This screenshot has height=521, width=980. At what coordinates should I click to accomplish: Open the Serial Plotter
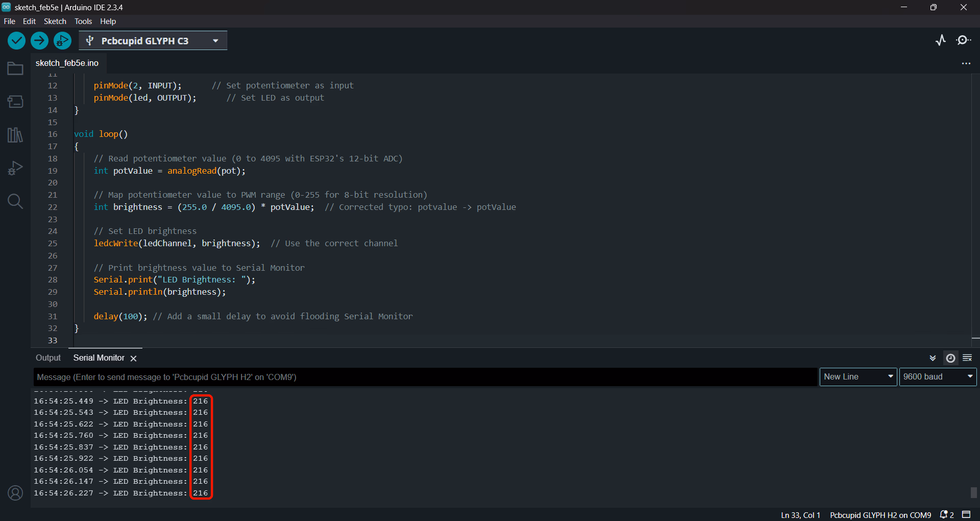941,40
